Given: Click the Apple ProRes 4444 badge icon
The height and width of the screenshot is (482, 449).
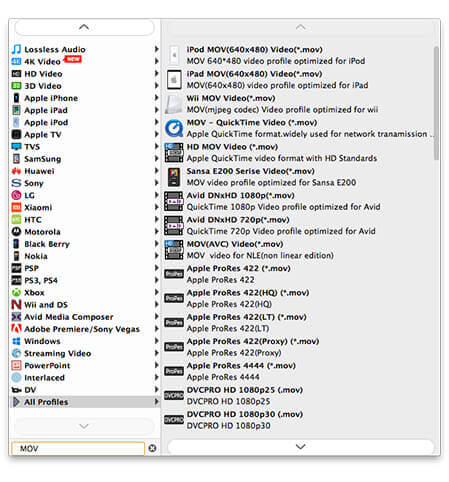Looking at the screenshot, I should tap(174, 371).
